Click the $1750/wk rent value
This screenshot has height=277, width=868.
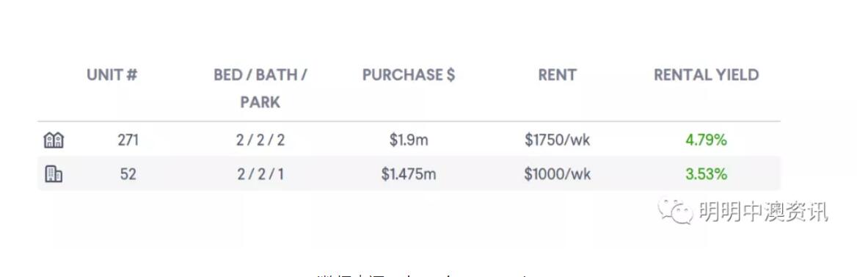(x=558, y=140)
